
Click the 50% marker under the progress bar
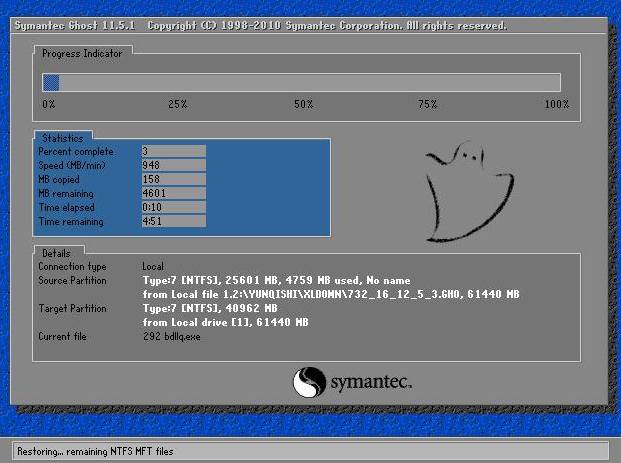302,104
